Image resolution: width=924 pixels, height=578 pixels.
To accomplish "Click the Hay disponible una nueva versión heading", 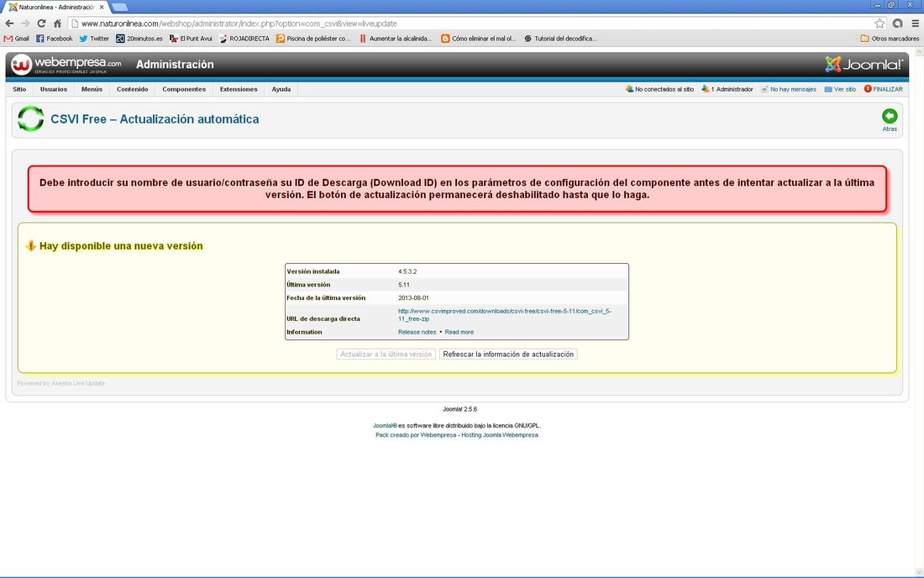I will click(x=121, y=245).
